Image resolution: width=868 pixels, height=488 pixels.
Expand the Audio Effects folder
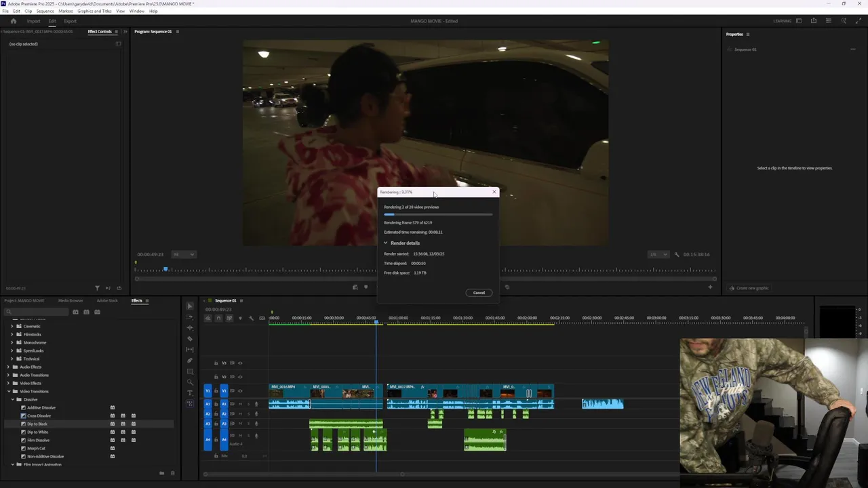pyautogui.click(x=8, y=367)
